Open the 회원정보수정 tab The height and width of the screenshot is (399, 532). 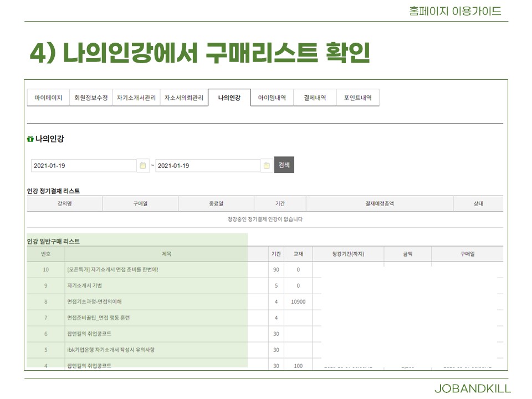(x=91, y=98)
